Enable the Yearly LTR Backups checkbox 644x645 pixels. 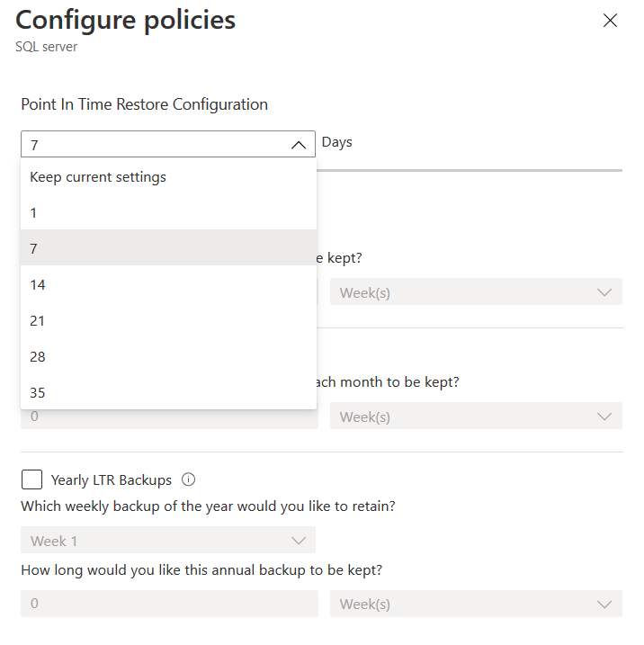click(x=31, y=479)
